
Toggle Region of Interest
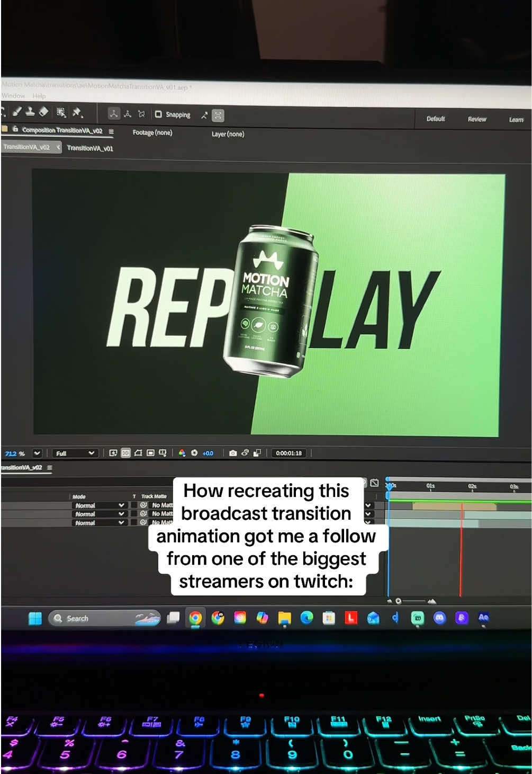point(150,453)
